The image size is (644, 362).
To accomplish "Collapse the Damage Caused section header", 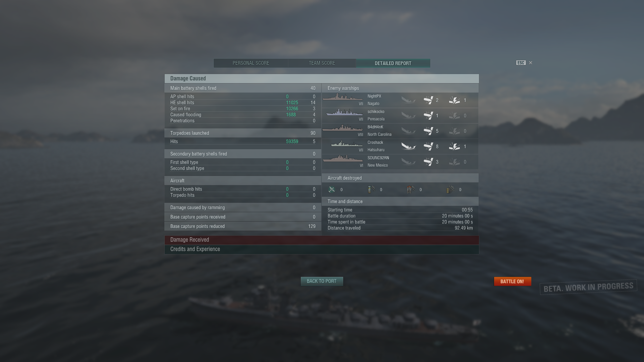I will [x=322, y=78].
